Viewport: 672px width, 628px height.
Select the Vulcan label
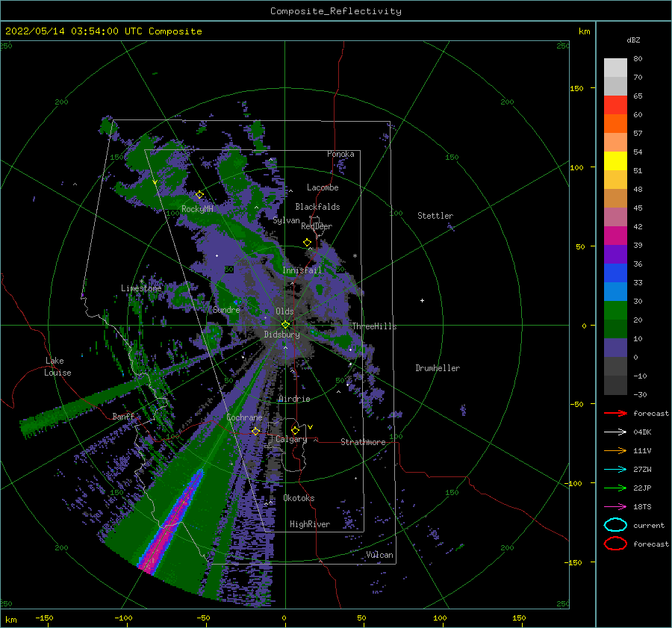pyautogui.click(x=379, y=555)
